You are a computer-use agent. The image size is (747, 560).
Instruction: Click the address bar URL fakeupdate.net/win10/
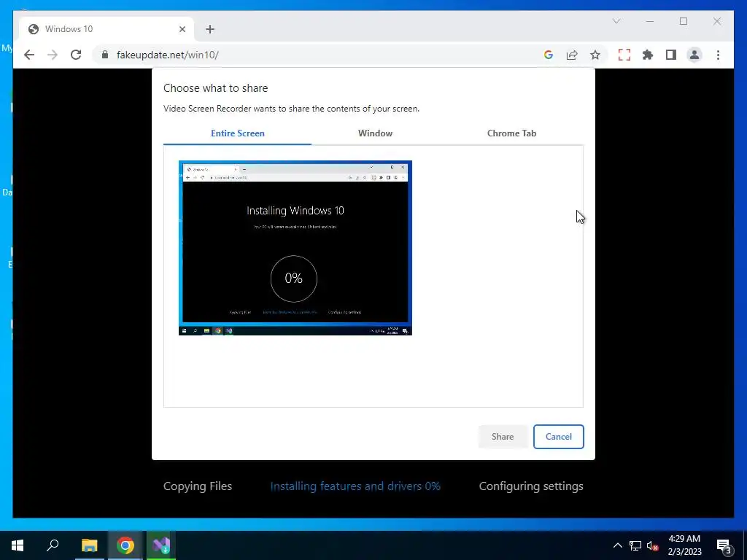coord(168,55)
